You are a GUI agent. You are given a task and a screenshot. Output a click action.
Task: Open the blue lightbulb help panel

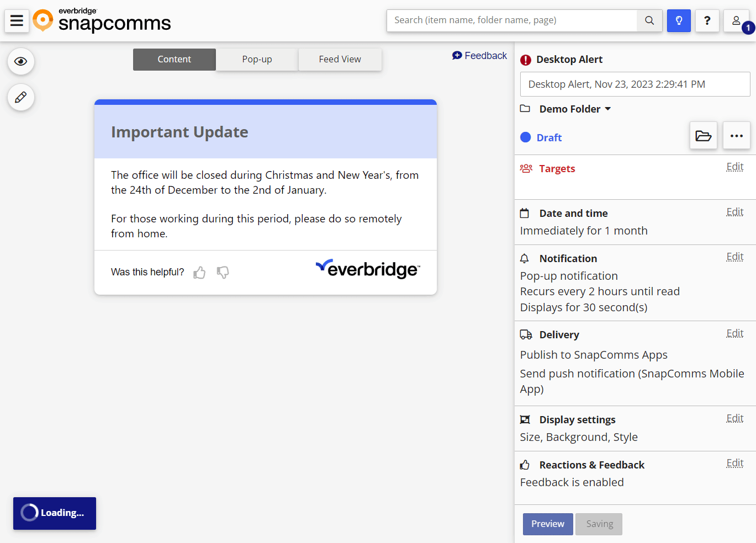click(x=679, y=20)
